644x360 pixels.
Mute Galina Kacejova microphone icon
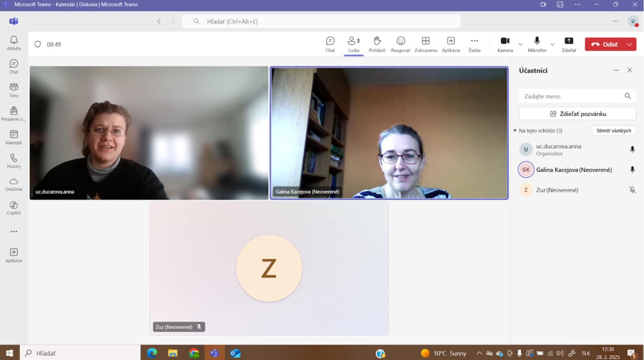click(632, 170)
